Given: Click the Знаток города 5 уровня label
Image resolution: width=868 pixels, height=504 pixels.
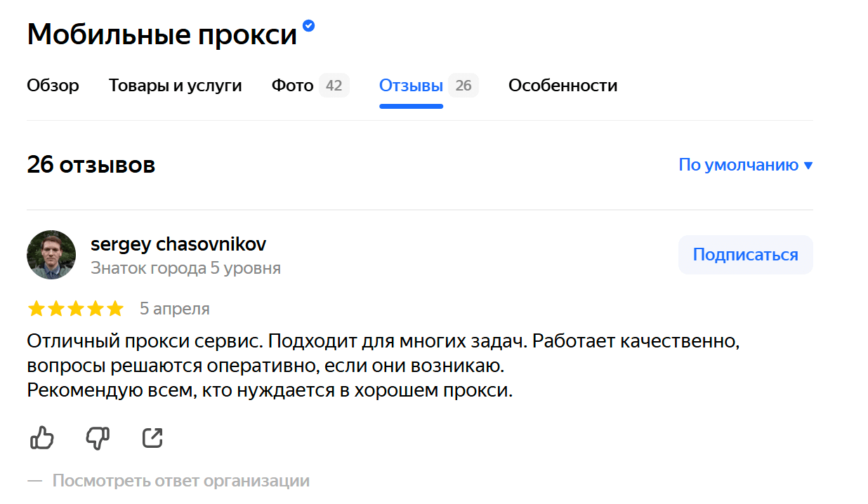Looking at the screenshot, I should [185, 268].
